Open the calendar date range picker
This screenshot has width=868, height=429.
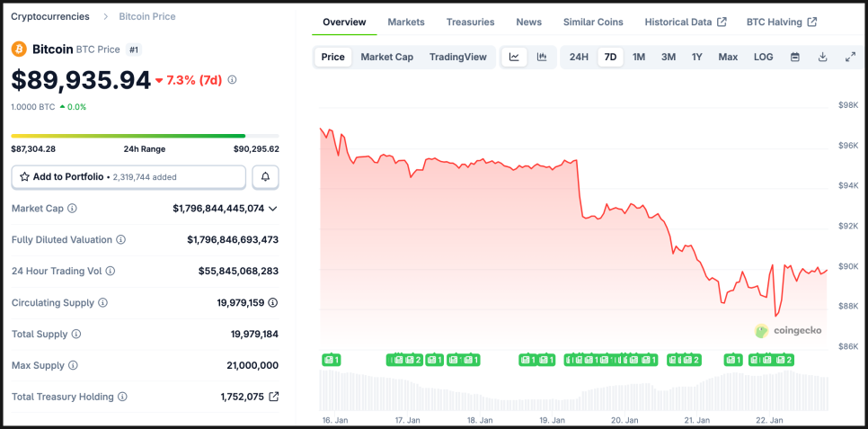click(795, 58)
